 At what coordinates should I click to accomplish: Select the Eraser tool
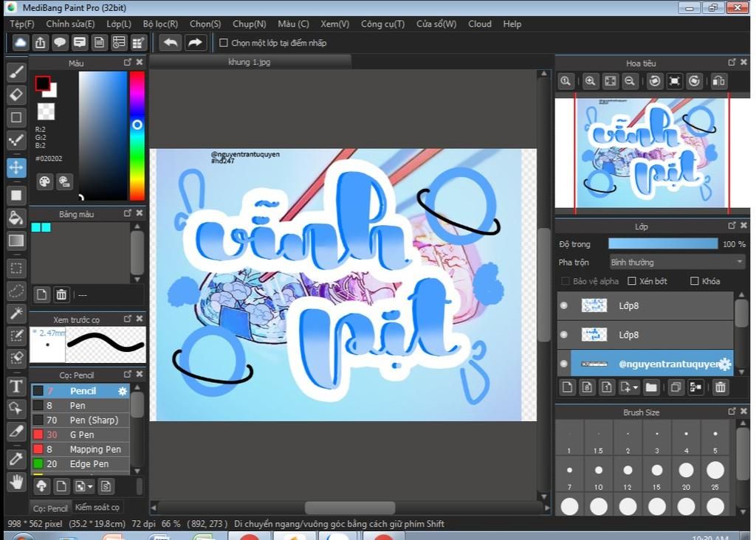(x=16, y=95)
